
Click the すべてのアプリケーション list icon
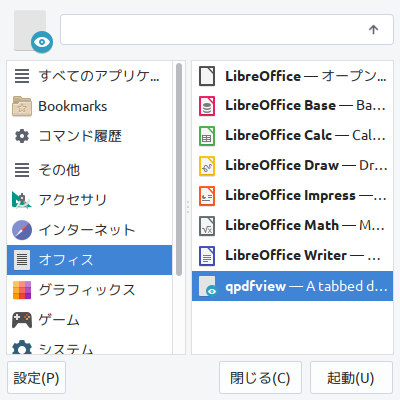point(22,76)
